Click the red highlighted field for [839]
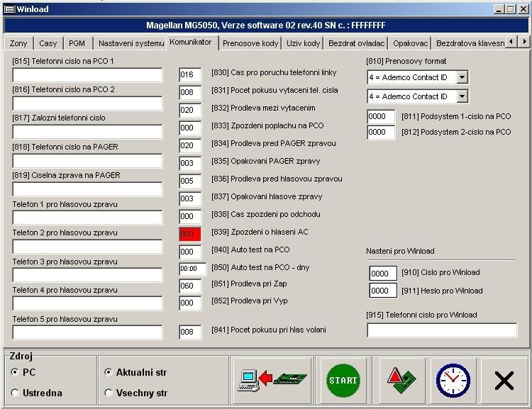The image size is (532, 409). click(x=190, y=234)
